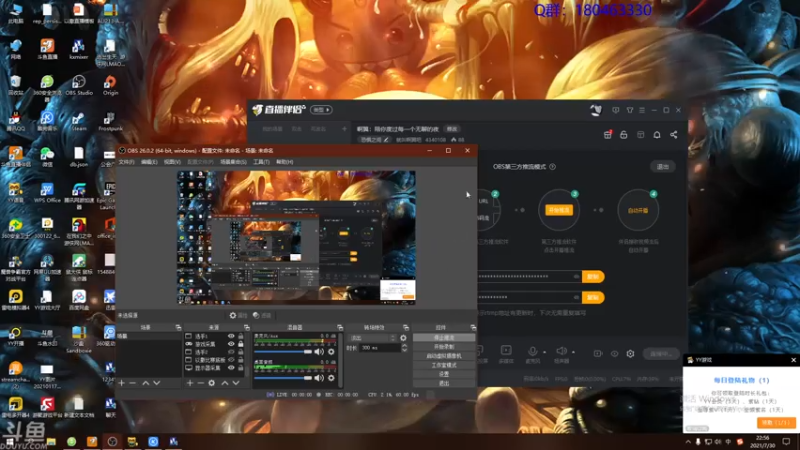Open OBS 文件(F) menu
This screenshot has width=800, height=450.
[x=126, y=162]
